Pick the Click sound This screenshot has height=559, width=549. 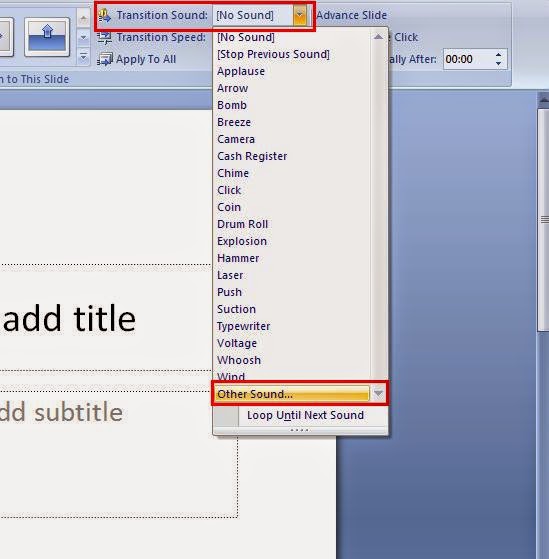click(229, 190)
